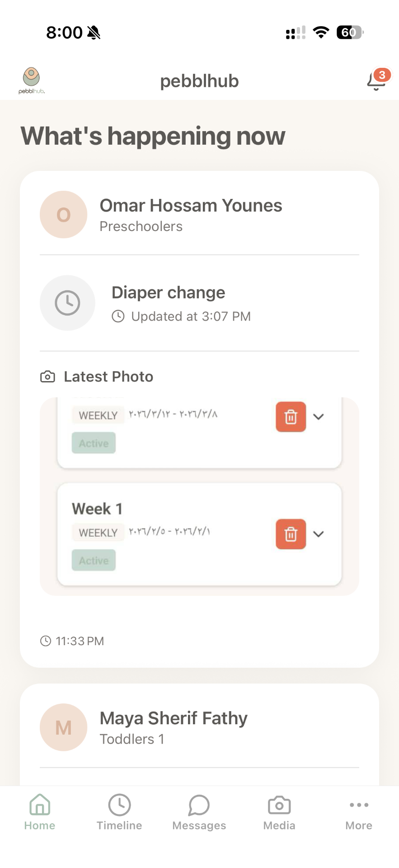Open Omar's avatar circle with letter O
Screen dimensions: 399x868
pyautogui.click(x=64, y=215)
